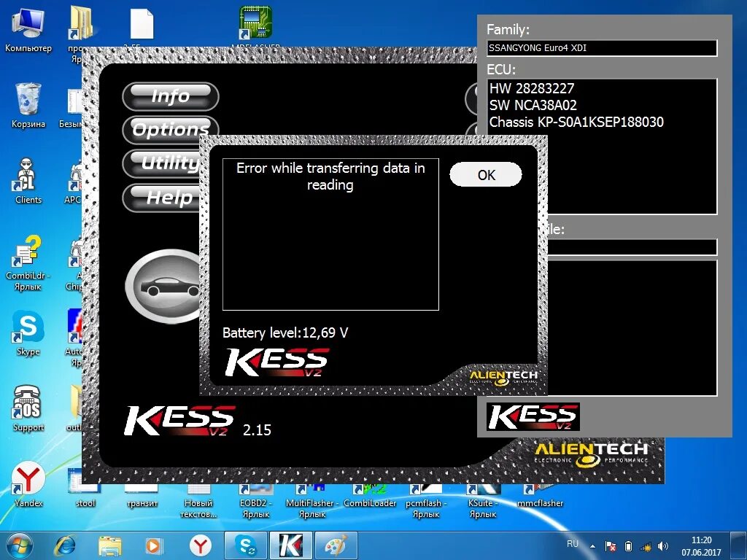
Task: Switch to Skype in the taskbar
Action: (247, 545)
